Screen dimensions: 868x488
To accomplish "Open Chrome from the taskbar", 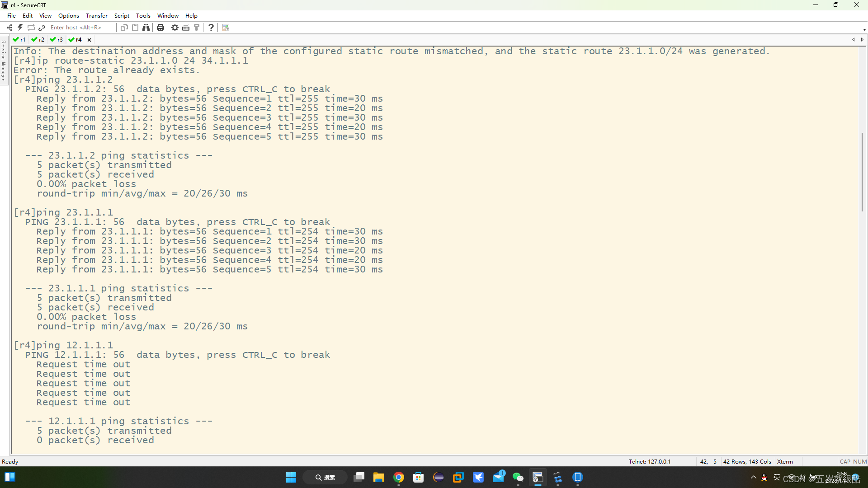I will pos(398,477).
